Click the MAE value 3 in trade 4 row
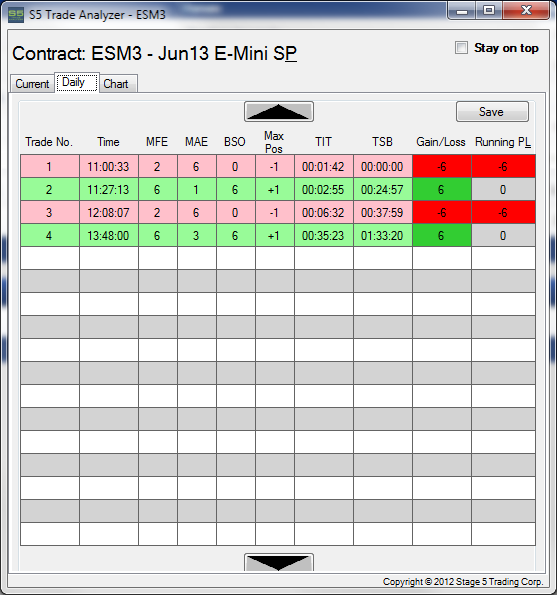Image resolution: width=557 pixels, height=595 pixels. point(197,236)
